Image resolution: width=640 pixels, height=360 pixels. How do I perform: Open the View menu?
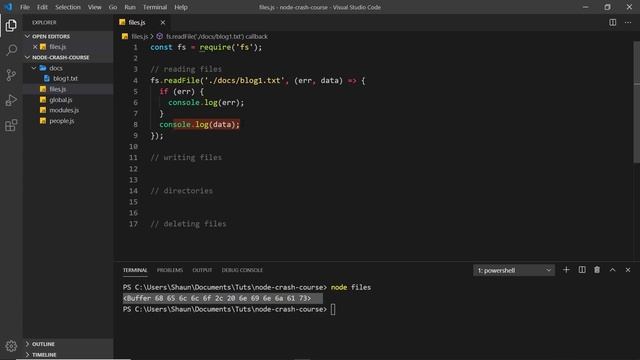94,7
